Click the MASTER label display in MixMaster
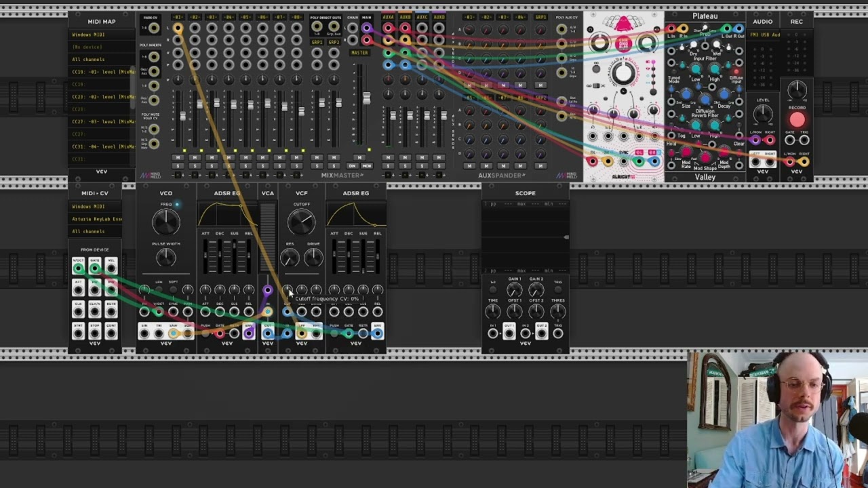The height and width of the screenshot is (488, 868). [359, 53]
